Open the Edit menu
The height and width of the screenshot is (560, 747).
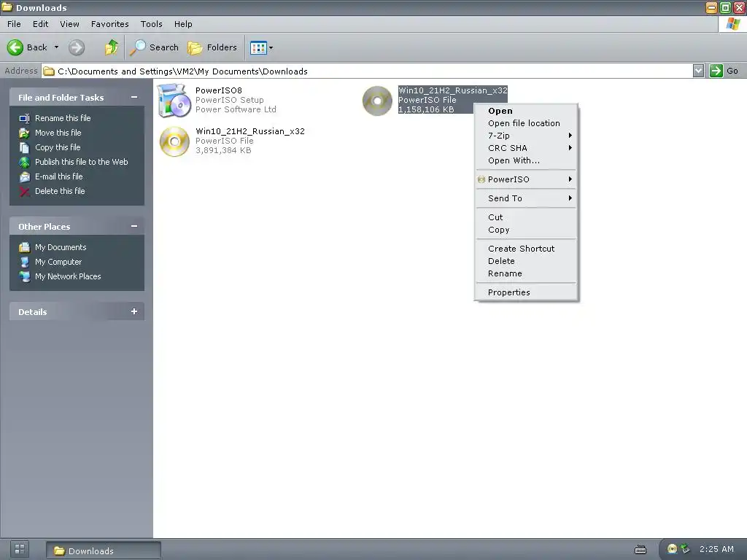point(41,24)
